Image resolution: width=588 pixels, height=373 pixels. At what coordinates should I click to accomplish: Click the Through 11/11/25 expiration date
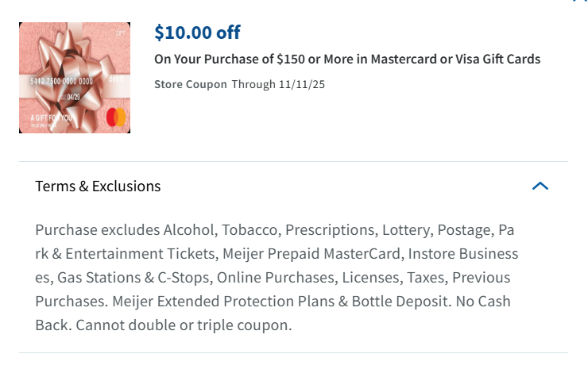pos(278,84)
